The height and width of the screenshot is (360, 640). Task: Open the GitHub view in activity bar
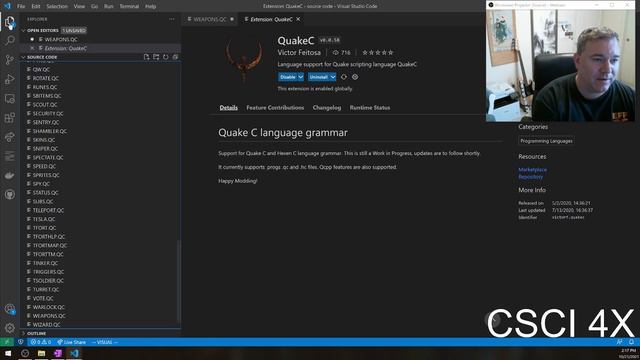[x=9, y=195]
